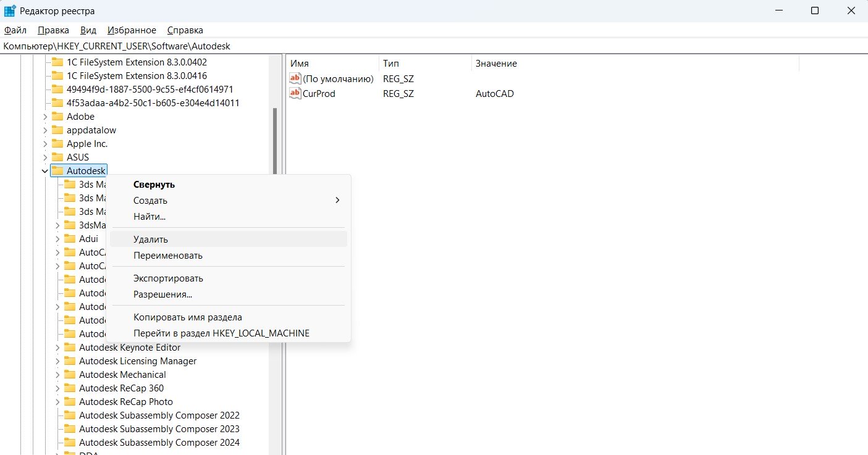Open the Вид menu
This screenshot has width=868, height=455.
[x=88, y=30]
